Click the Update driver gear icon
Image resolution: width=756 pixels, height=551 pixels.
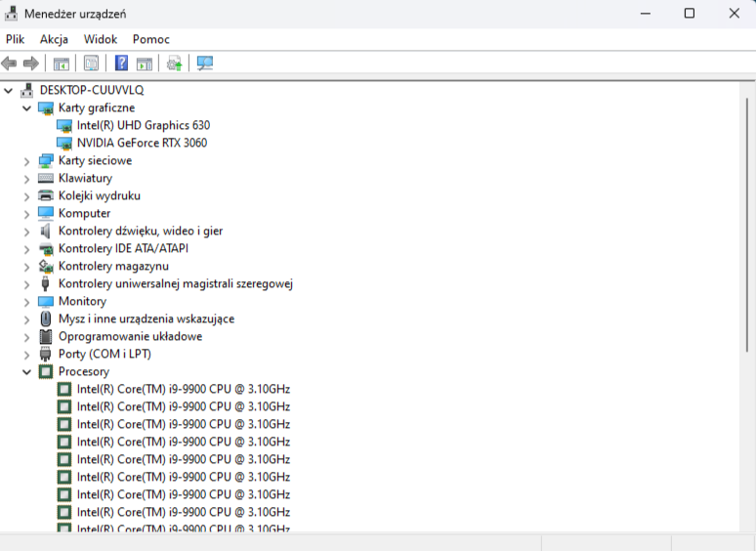(174, 64)
